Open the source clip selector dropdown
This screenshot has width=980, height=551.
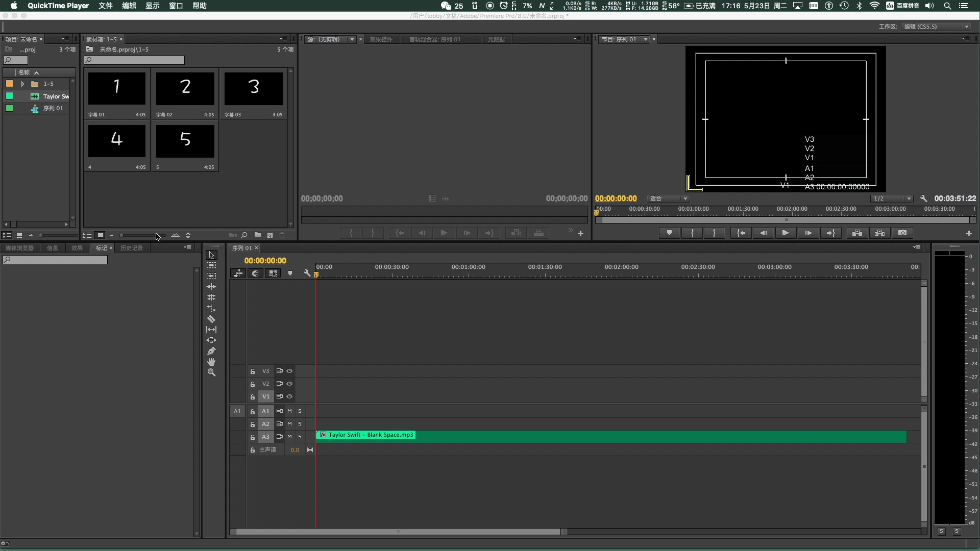[352, 39]
